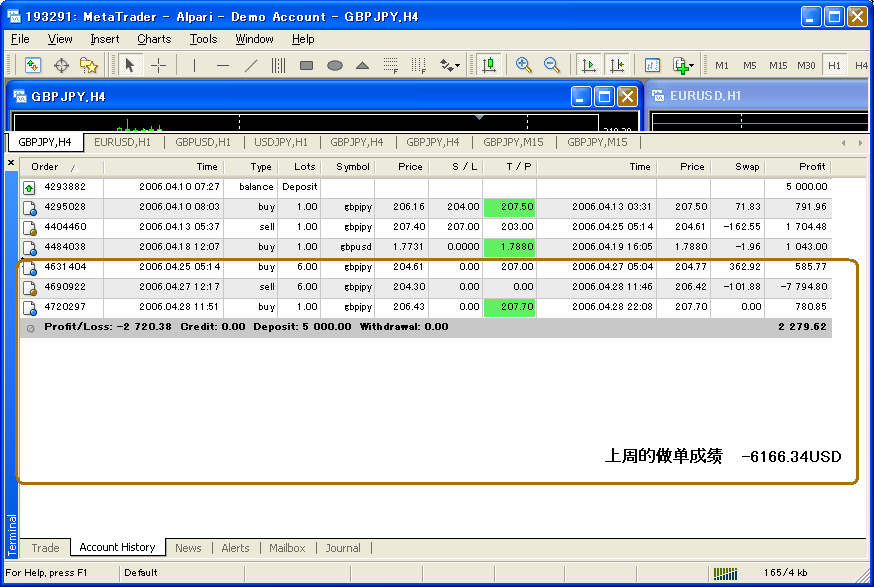Select the ellipse shape tool
Image resolution: width=874 pixels, height=587 pixels.
(x=334, y=65)
